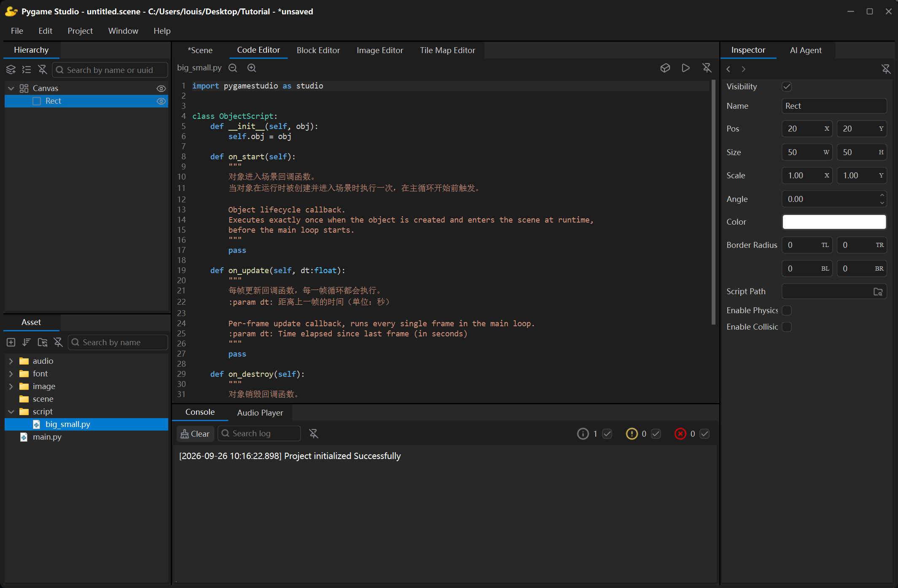This screenshot has width=898, height=588.
Task: Switch to the Tile Map Editor tab
Action: (x=447, y=50)
